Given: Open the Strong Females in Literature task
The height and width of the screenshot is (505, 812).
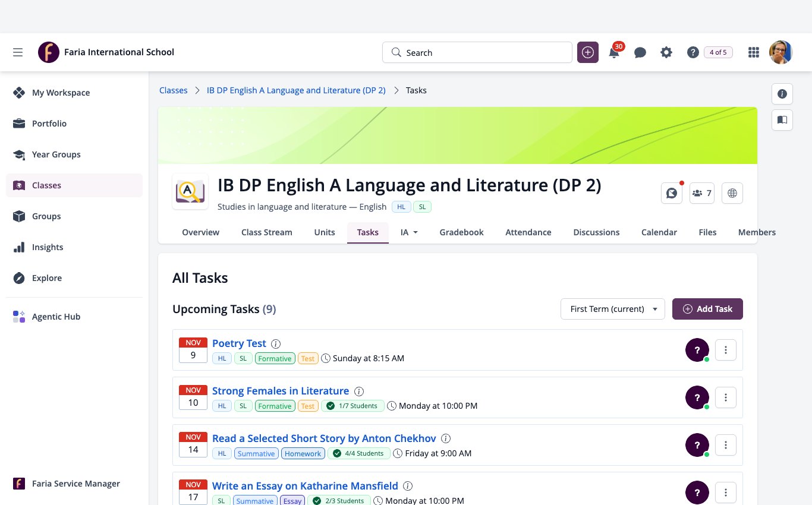Looking at the screenshot, I should click(x=281, y=391).
